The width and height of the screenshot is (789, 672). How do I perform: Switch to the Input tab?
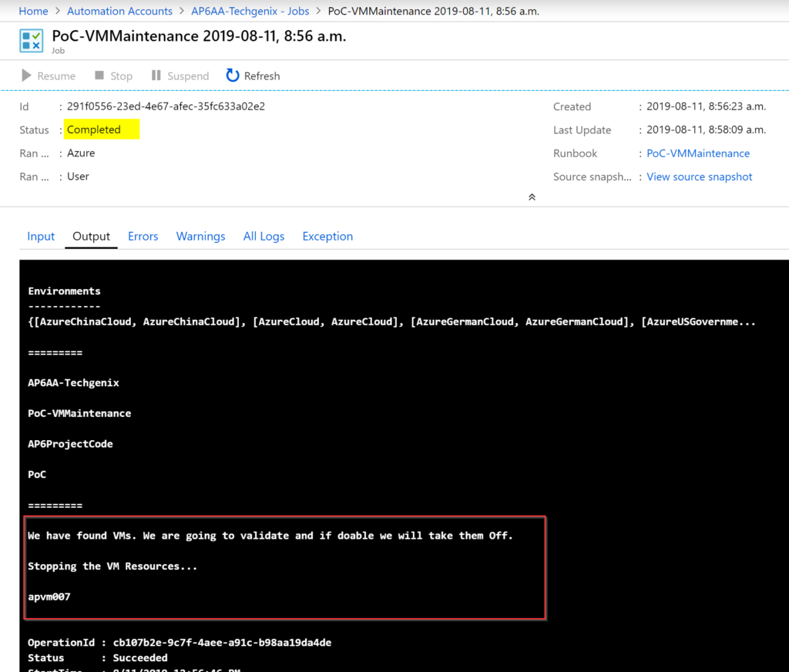pos(41,236)
